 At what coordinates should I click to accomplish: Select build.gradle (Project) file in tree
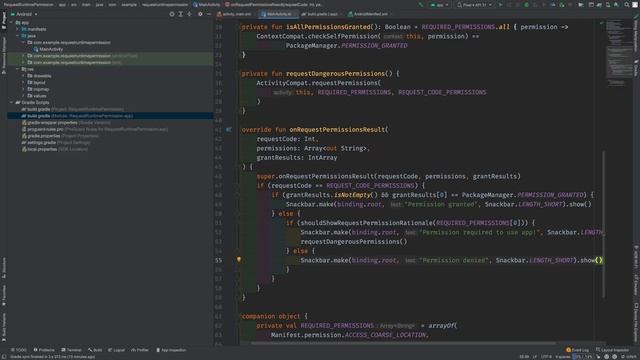pyautogui.click(x=73, y=109)
